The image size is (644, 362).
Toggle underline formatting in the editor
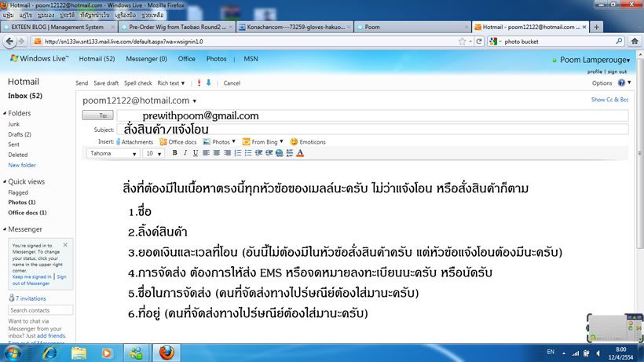(196, 153)
